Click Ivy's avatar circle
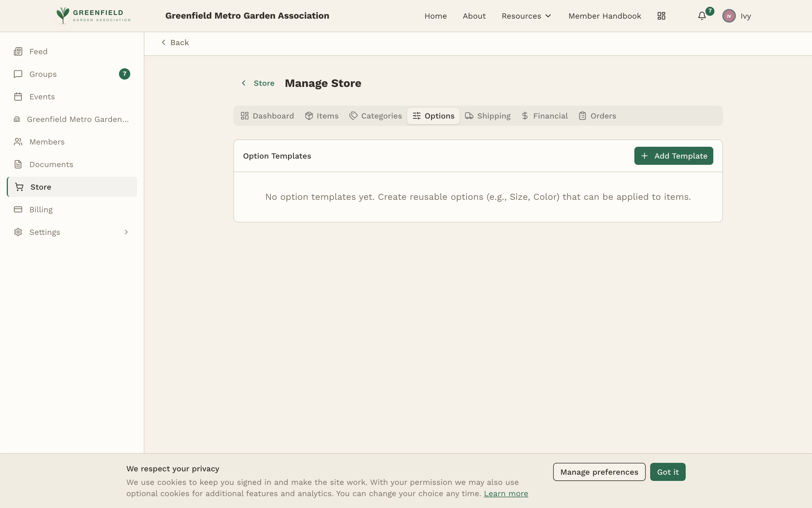Screen dimensions: 812x508 729,16
